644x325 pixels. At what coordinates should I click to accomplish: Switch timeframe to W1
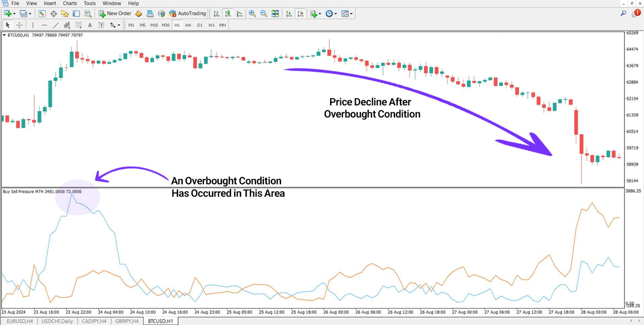click(211, 25)
